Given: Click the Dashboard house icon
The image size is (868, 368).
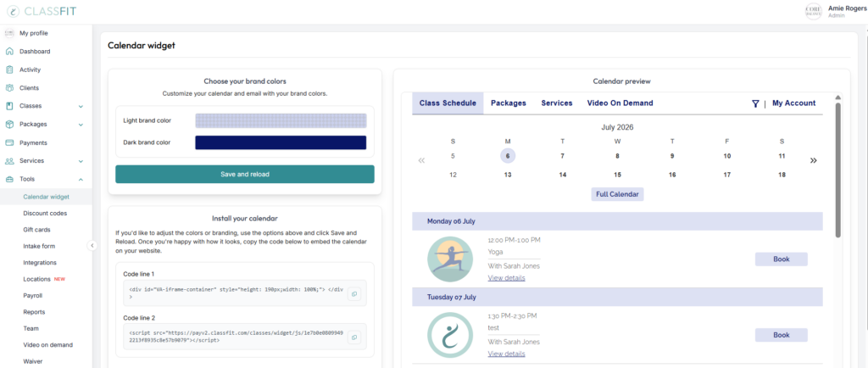Looking at the screenshot, I should click(x=9, y=52).
